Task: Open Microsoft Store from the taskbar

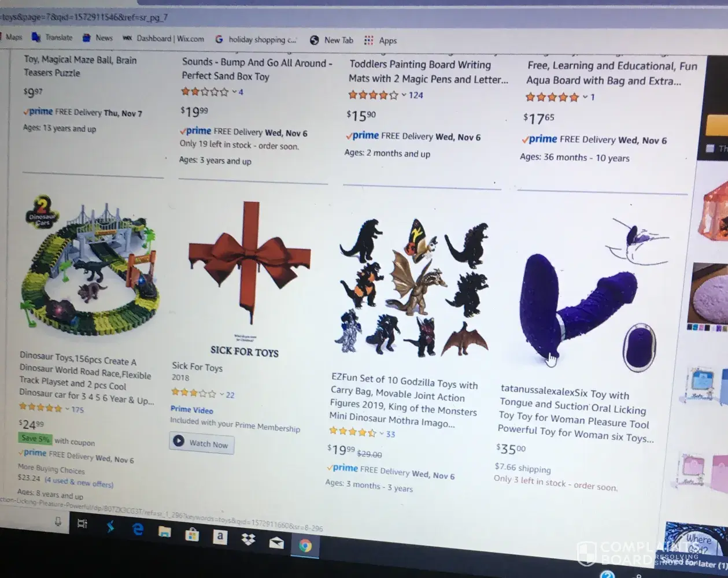Action: pyautogui.click(x=192, y=534)
